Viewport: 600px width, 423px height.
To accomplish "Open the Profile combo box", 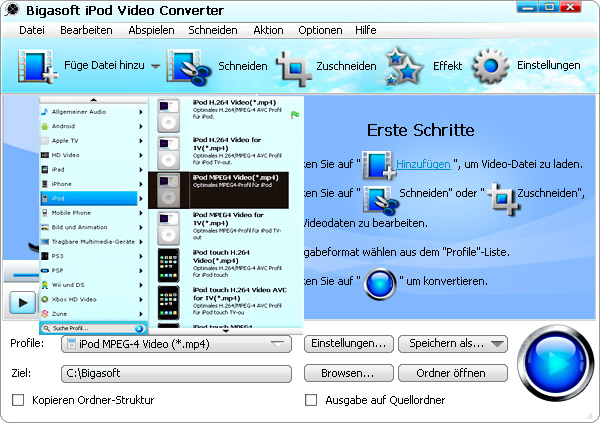I will (176, 344).
